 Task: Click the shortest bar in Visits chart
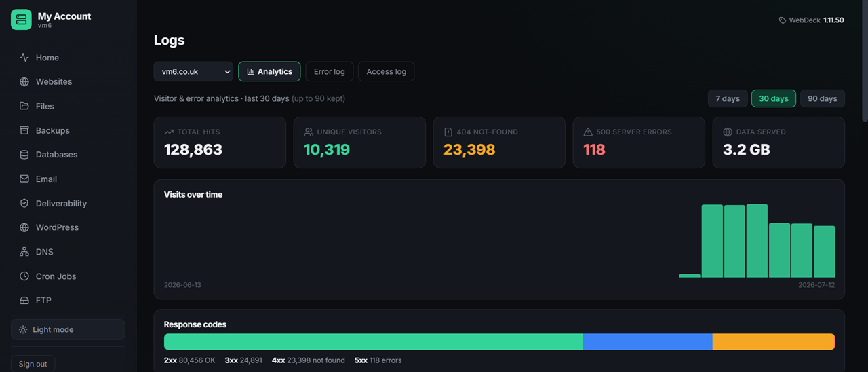(690, 276)
